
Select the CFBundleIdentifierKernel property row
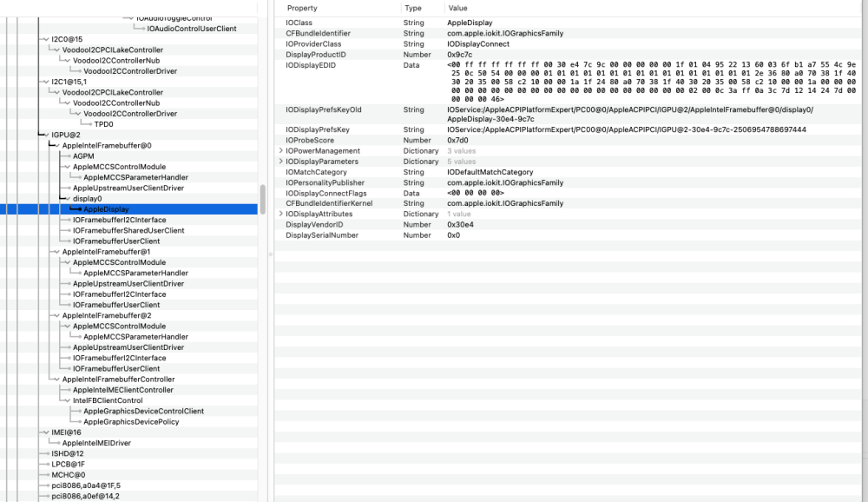point(568,203)
